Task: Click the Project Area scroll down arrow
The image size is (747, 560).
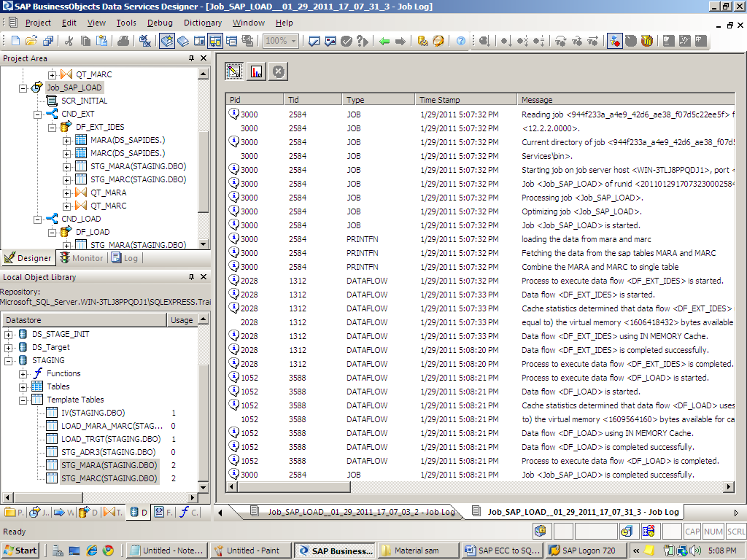Action: click(204, 244)
